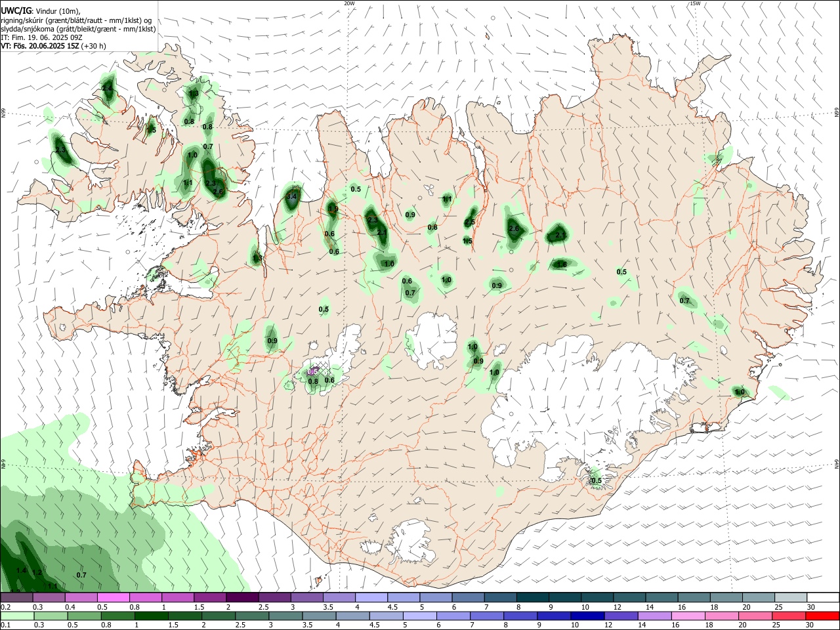Pick the darkest purple swatch labeled 2 in upper scale
840x630 pixels.
[241, 598]
